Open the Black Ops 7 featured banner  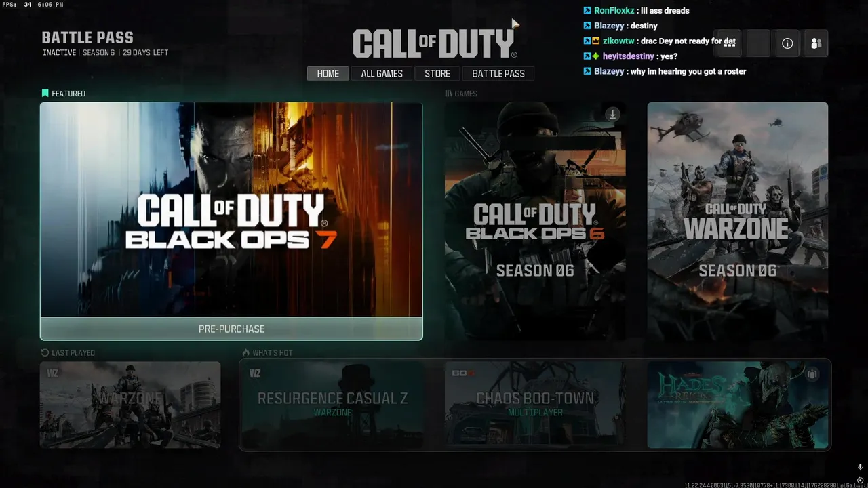click(x=231, y=209)
